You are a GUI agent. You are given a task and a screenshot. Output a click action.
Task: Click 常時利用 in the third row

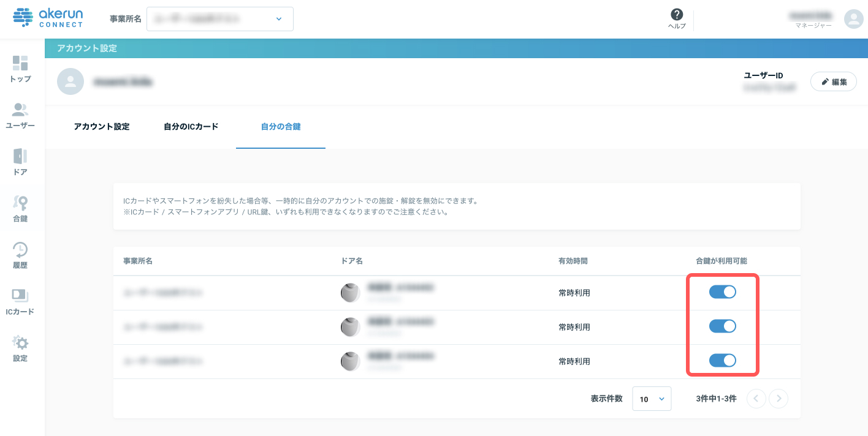coord(574,361)
